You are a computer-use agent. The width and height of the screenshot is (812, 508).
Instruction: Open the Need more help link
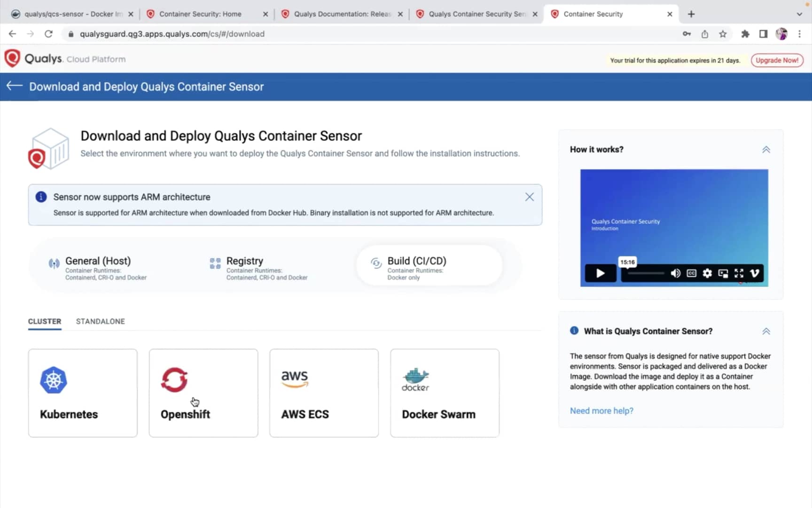(601, 410)
